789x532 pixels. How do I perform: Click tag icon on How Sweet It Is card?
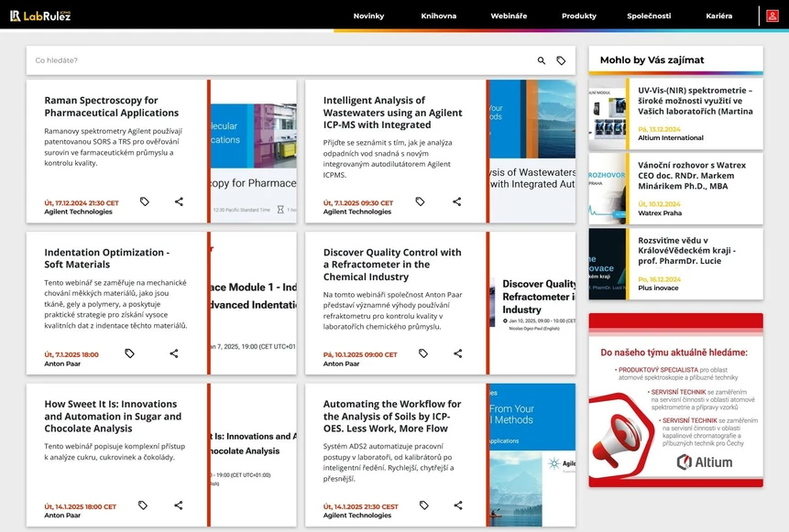click(x=143, y=505)
